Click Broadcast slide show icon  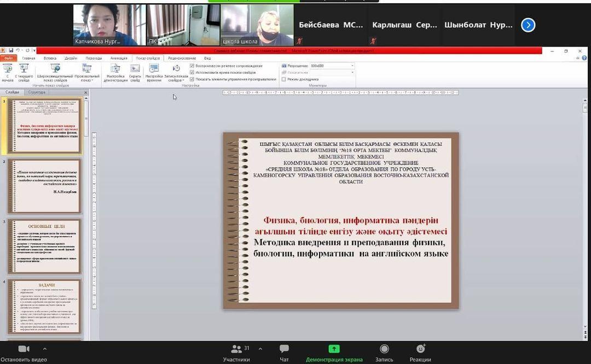click(x=55, y=73)
